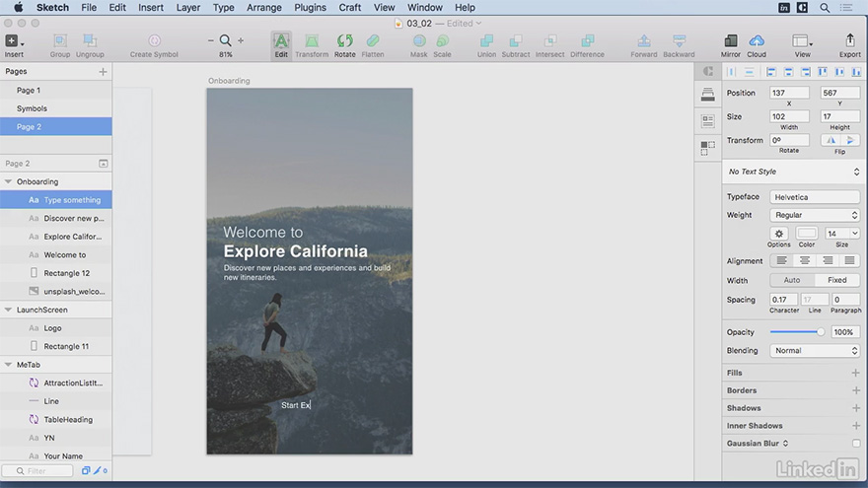868x488 pixels.
Task: Open the text Color swatch
Action: (x=807, y=234)
